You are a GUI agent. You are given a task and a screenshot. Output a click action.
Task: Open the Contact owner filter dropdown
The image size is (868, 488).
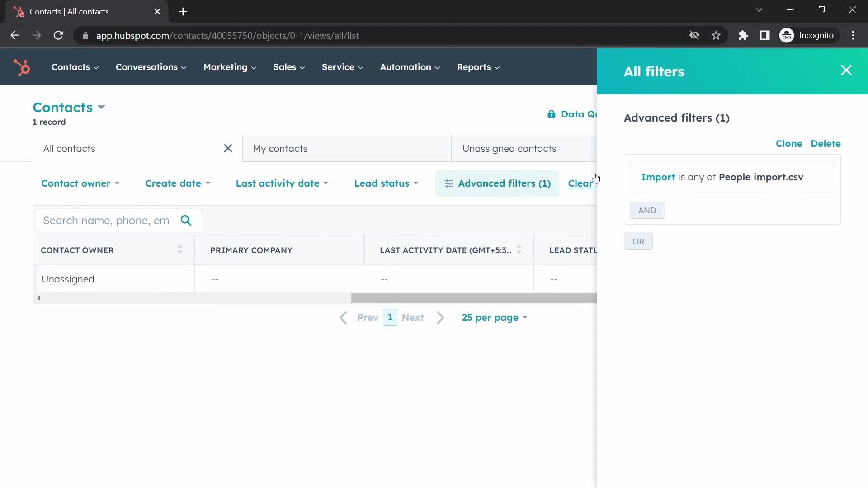[x=80, y=183]
